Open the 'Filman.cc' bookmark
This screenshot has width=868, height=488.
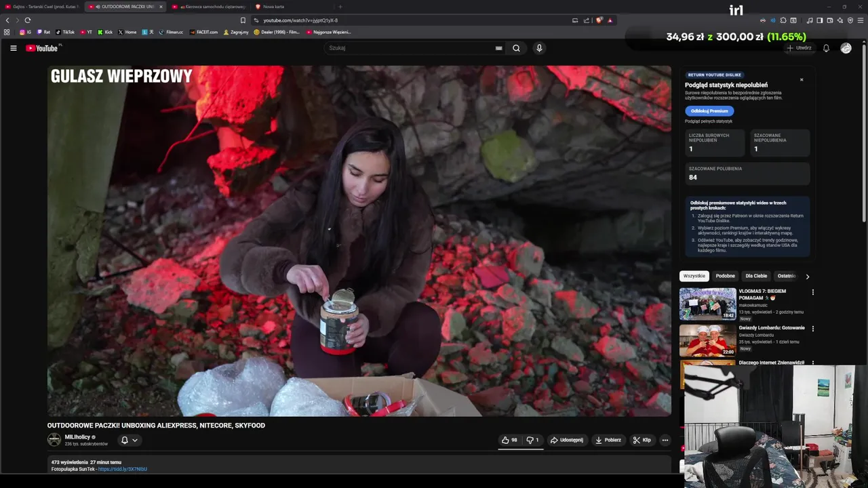[x=171, y=32]
